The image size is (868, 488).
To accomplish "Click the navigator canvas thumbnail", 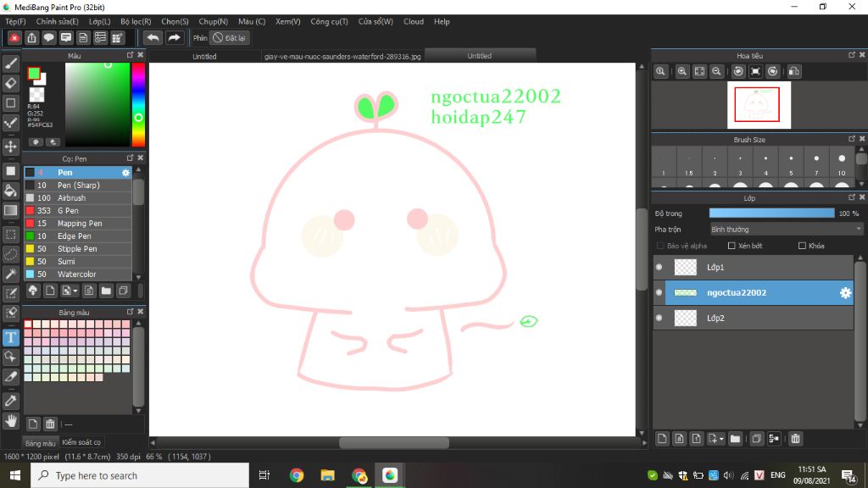I will (x=759, y=105).
